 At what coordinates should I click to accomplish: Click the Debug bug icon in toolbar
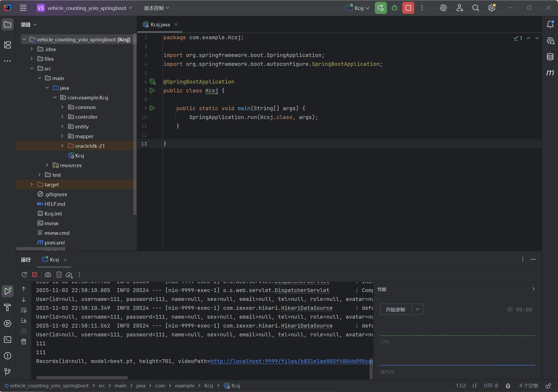pos(394,8)
